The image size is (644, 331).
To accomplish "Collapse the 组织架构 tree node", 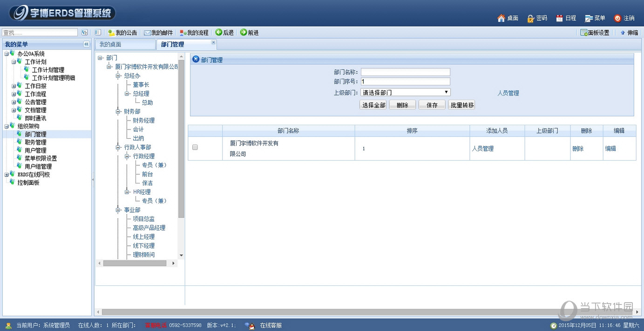I will coord(7,126).
